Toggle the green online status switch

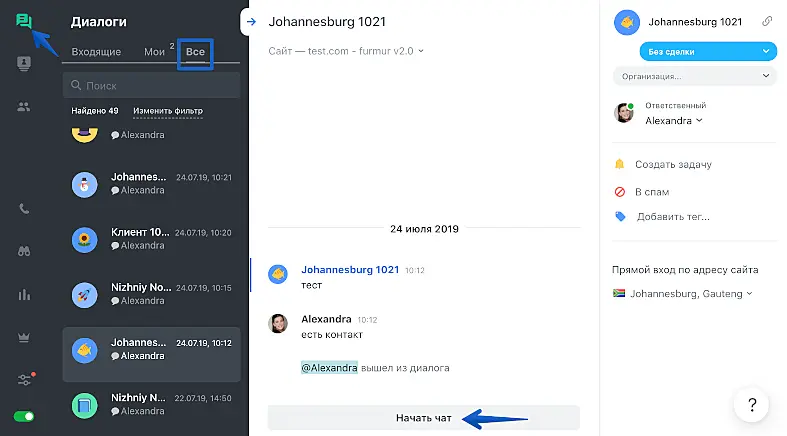pyautogui.click(x=24, y=416)
